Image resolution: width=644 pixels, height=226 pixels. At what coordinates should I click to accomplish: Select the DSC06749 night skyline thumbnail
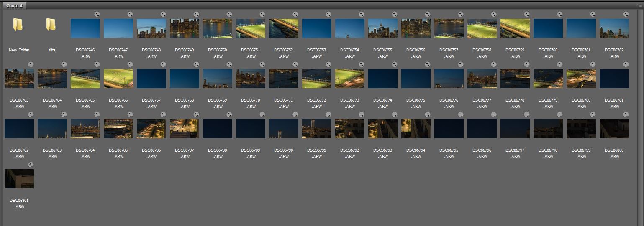point(185,28)
